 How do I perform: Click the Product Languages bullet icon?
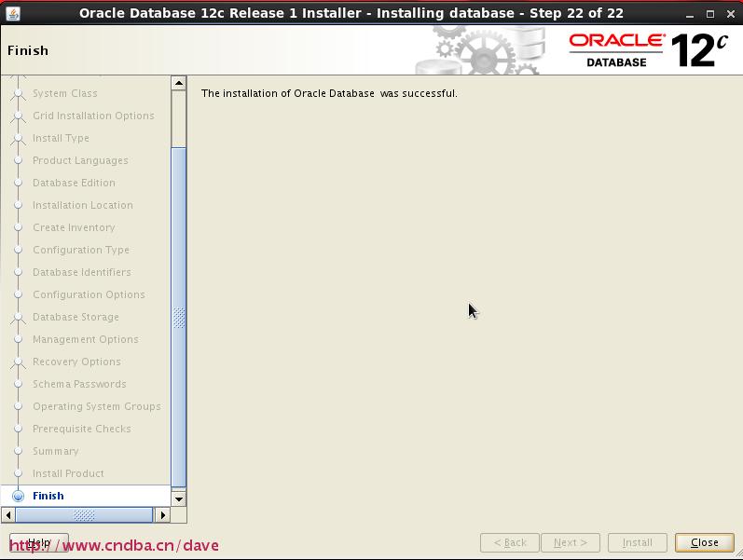pyautogui.click(x=18, y=160)
